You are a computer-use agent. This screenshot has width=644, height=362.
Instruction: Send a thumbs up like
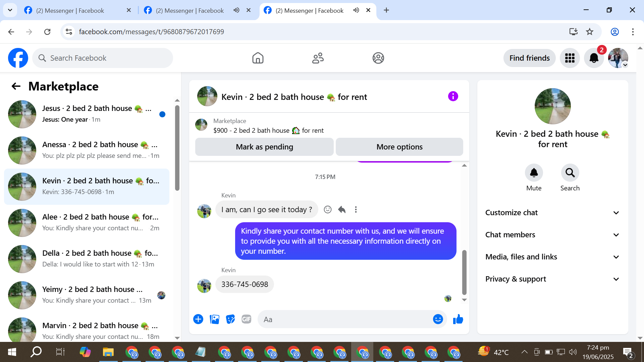[458, 319]
